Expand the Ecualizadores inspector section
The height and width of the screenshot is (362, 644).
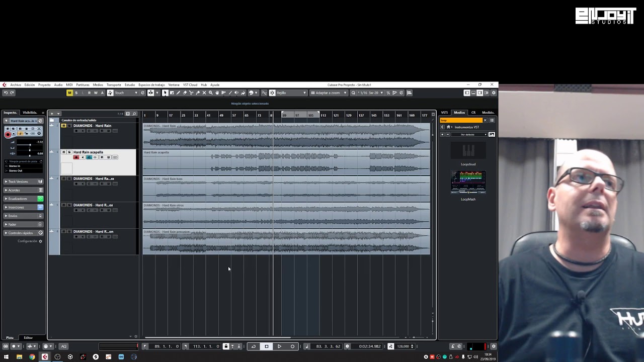(23, 199)
